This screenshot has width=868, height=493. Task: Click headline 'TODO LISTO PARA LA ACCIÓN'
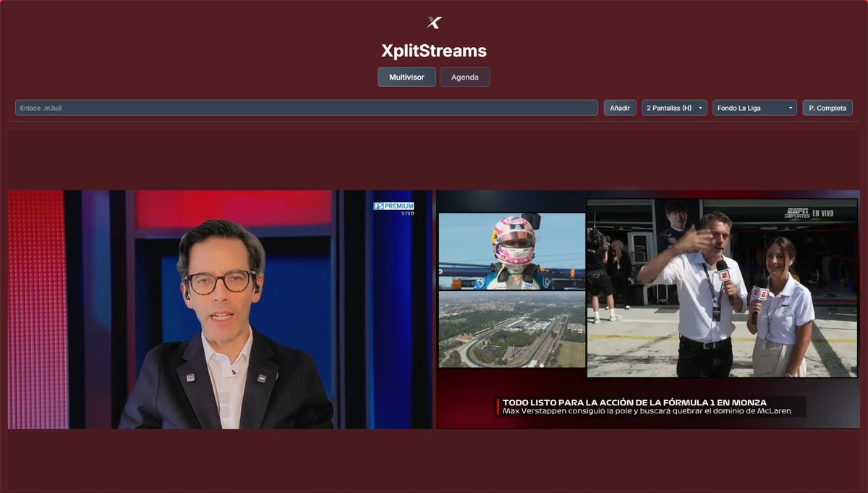pyautogui.click(x=634, y=402)
